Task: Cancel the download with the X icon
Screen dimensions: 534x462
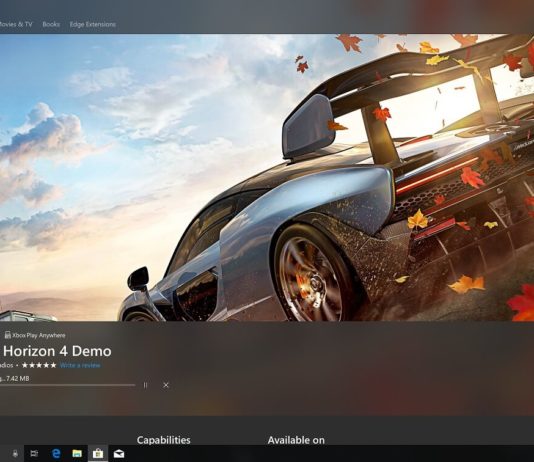Action: pos(166,385)
